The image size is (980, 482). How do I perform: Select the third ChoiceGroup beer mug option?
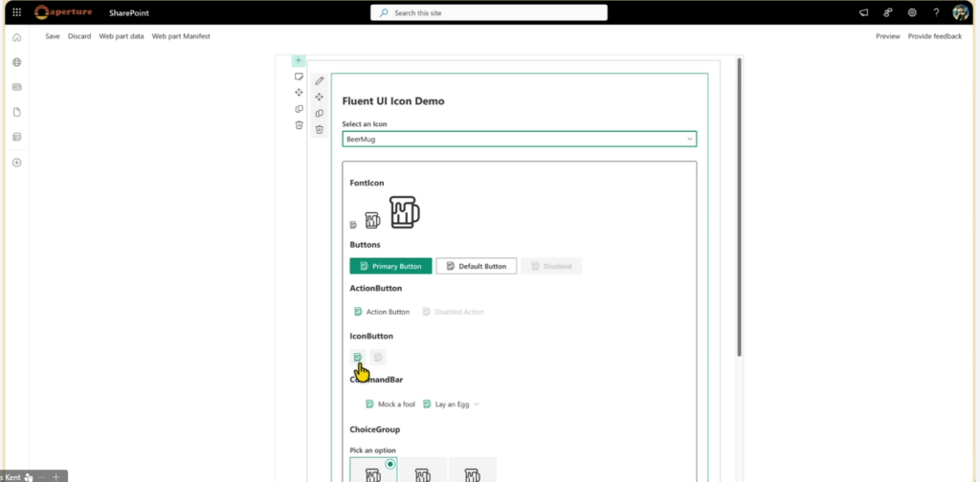pos(472,470)
